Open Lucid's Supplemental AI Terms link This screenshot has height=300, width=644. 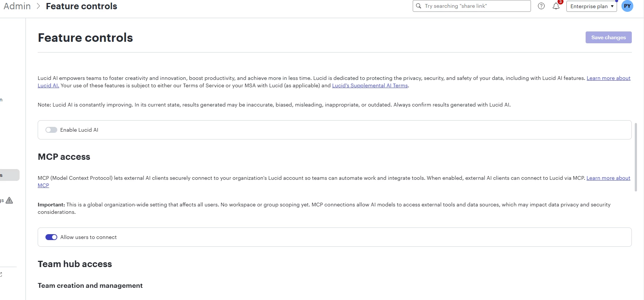click(370, 85)
